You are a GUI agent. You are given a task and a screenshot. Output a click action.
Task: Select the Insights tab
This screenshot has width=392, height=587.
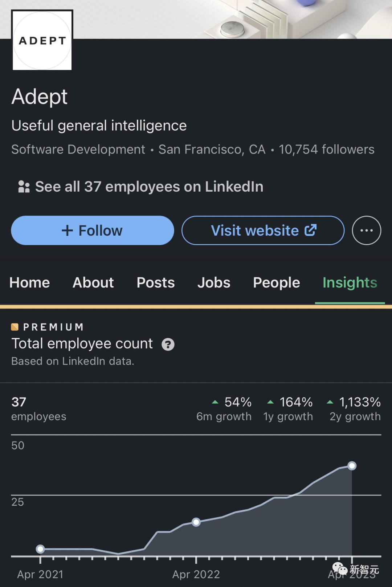[350, 282]
